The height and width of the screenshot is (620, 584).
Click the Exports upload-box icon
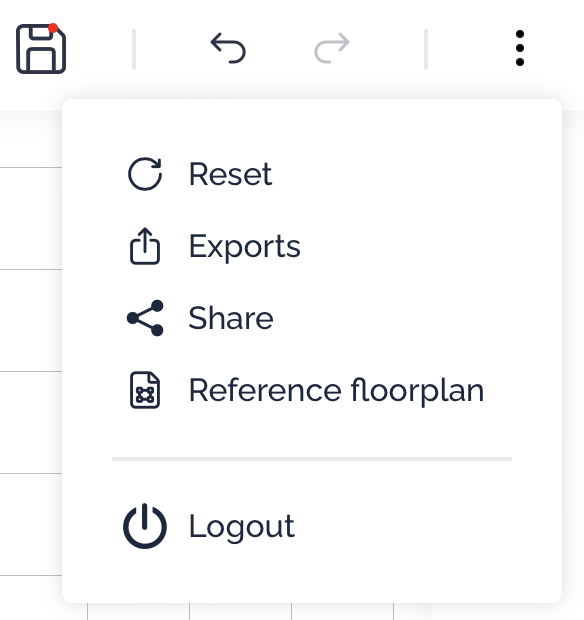point(145,246)
